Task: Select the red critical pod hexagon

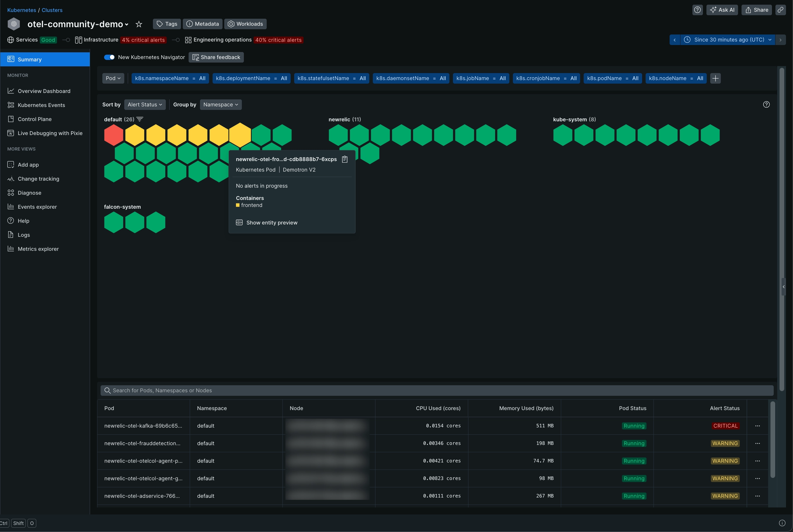Action: click(114, 135)
